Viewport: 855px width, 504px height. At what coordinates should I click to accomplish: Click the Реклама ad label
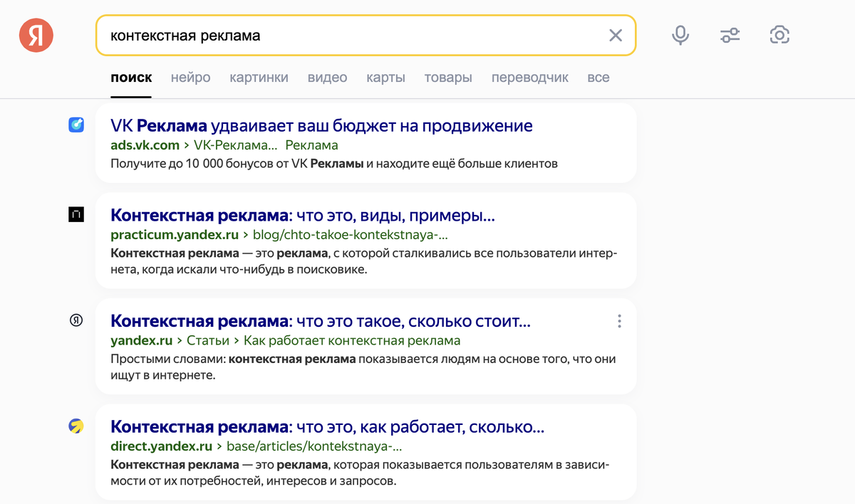[311, 145]
